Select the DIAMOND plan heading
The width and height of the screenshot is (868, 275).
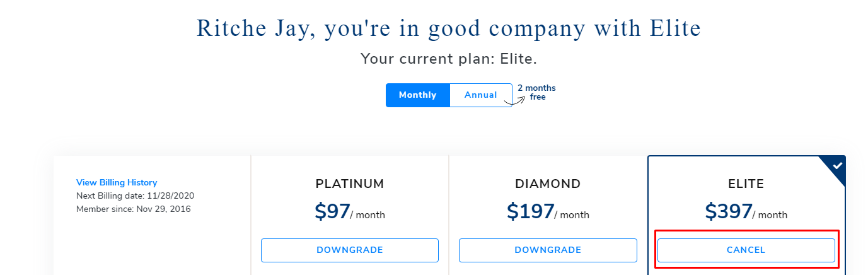coord(548,184)
